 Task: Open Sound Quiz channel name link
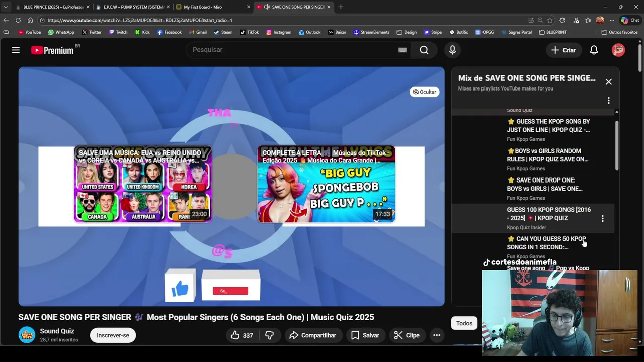point(57,331)
